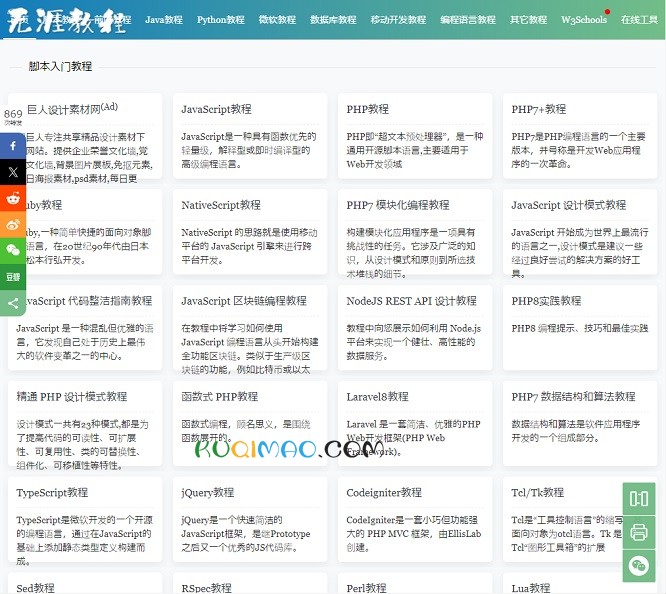Open 其它教程 menu

(x=528, y=20)
